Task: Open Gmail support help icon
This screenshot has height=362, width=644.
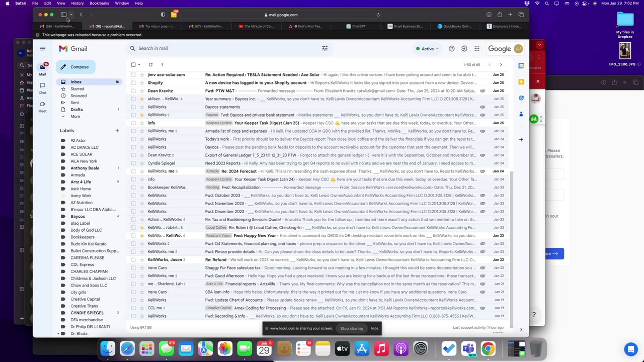Action: tap(451, 48)
